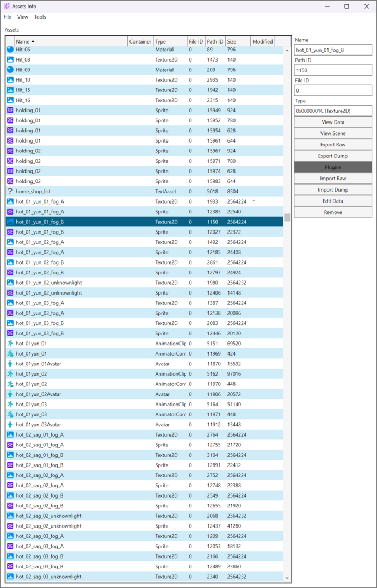The height and width of the screenshot is (588, 377).
Task: Sort by the Path ID column header
Action: tap(215, 41)
